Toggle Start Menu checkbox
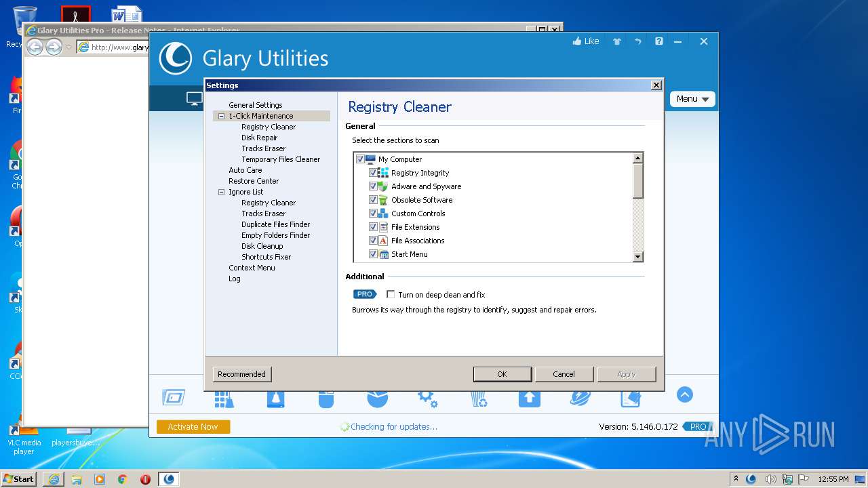The height and width of the screenshot is (488, 868). [373, 254]
